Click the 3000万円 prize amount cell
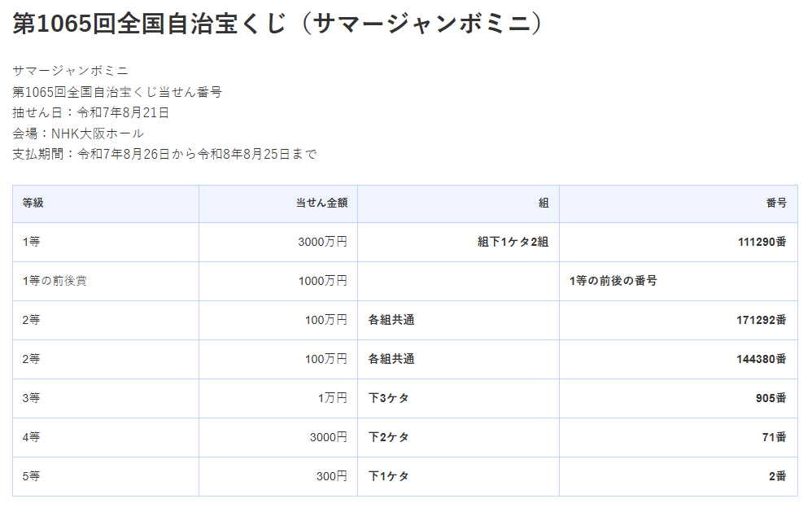 (323, 242)
